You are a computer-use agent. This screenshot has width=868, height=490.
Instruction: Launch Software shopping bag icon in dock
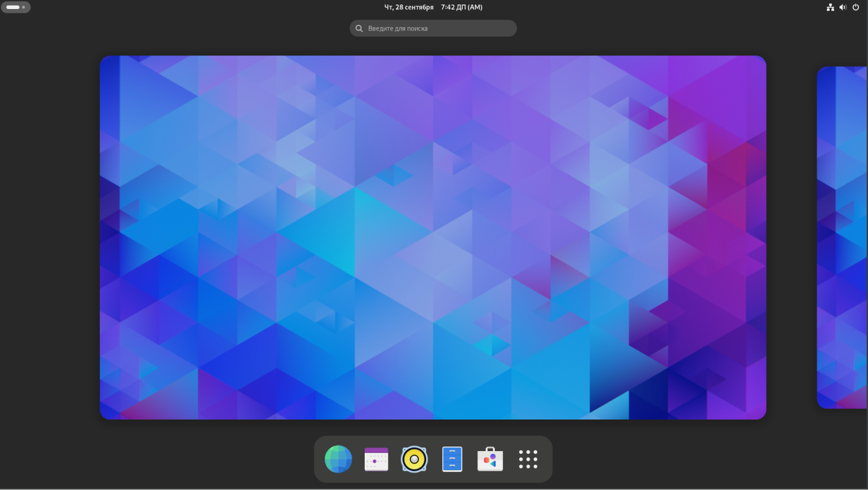[x=490, y=459]
